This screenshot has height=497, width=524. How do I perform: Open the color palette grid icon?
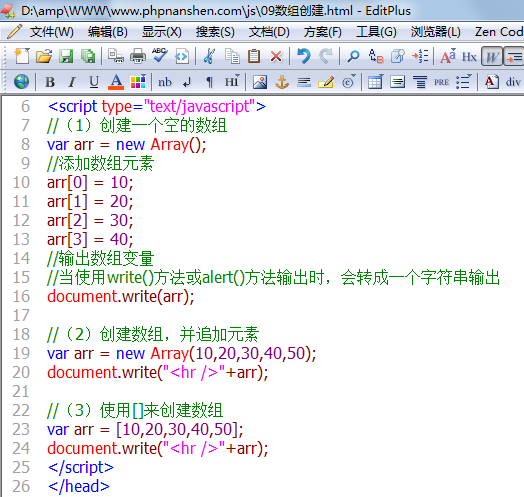click(x=138, y=82)
